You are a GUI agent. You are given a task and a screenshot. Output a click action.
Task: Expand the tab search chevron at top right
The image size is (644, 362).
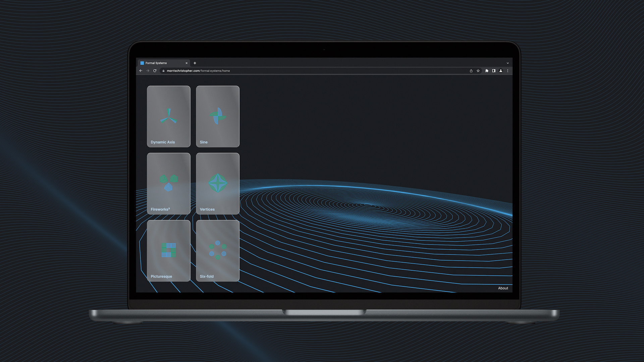click(x=507, y=63)
